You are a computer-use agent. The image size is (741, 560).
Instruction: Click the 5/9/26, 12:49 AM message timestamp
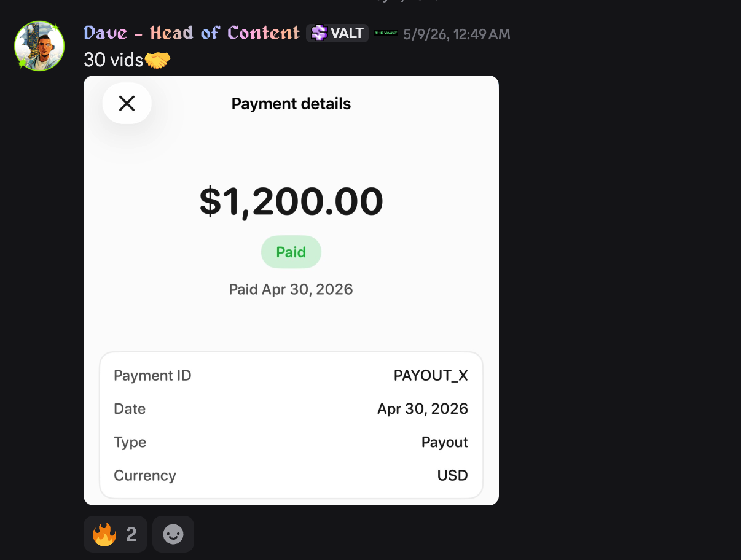coord(457,34)
